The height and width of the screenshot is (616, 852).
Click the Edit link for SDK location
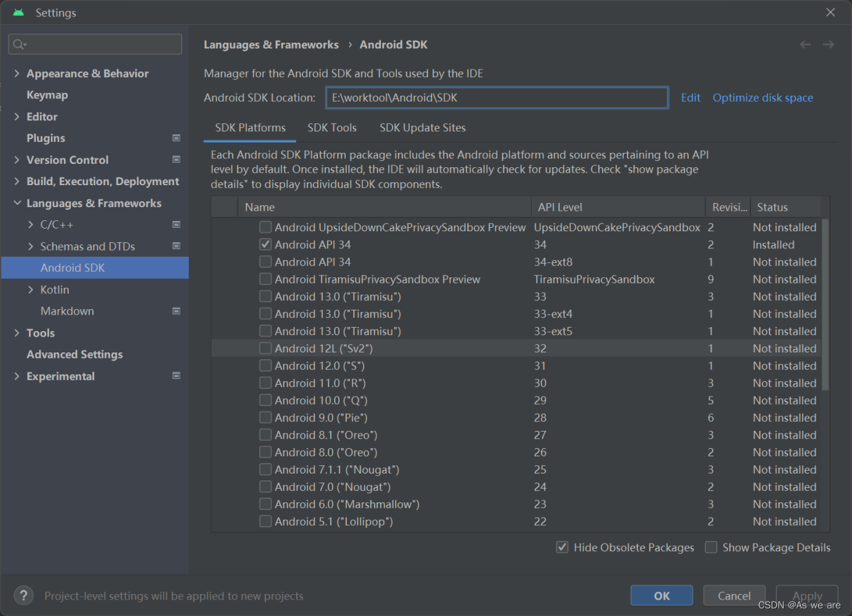[x=691, y=98]
